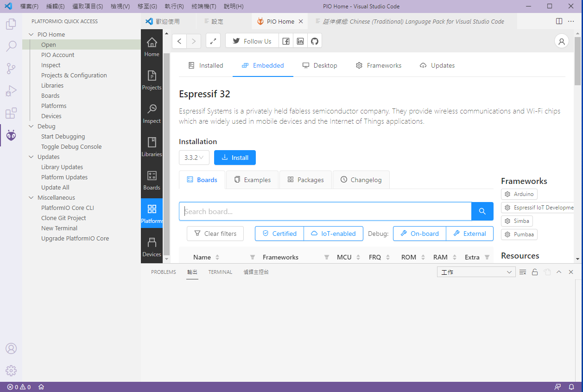This screenshot has width=583, height=392.
Task: Open Libraries in PIO sidebar
Action: pyautogui.click(x=152, y=146)
